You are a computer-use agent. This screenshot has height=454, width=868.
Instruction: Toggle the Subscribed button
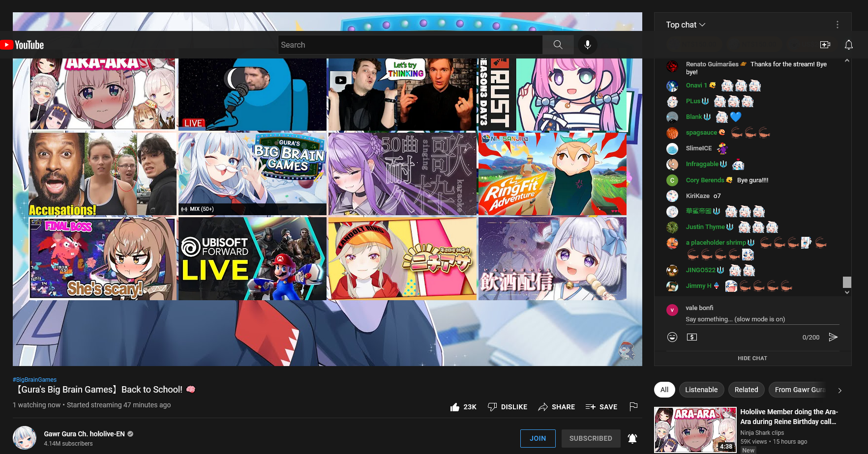[x=591, y=438]
